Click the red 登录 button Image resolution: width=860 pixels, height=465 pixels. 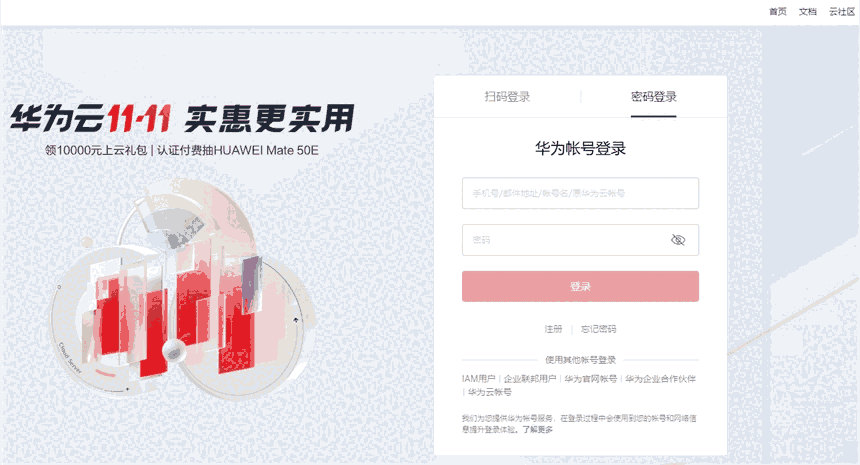pos(580,286)
